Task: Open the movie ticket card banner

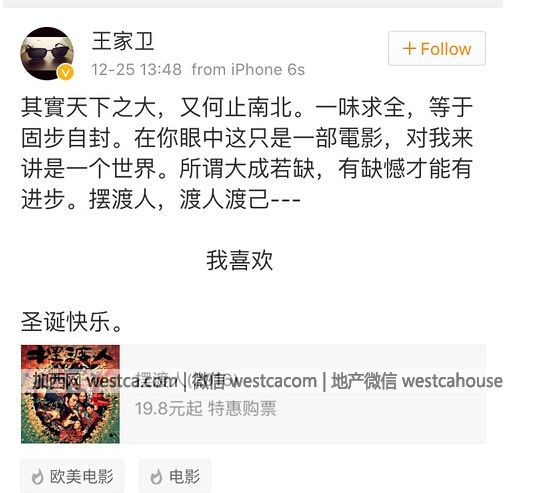Action: (253, 394)
